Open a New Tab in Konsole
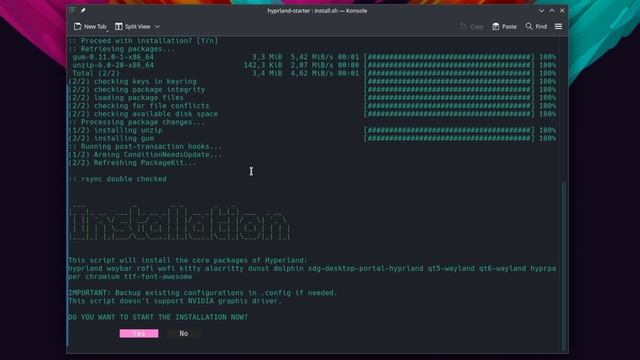The width and height of the screenshot is (640, 360). tap(90, 27)
